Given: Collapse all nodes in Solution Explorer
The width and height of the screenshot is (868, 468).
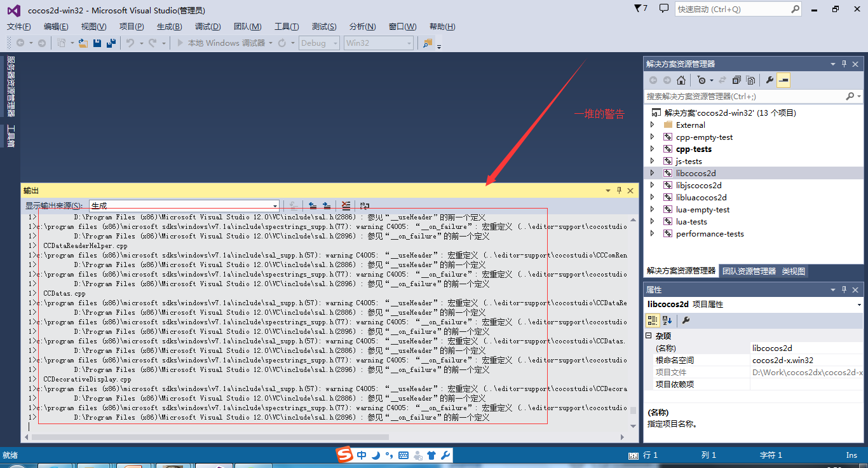Looking at the screenshot, I should [736, 80].
